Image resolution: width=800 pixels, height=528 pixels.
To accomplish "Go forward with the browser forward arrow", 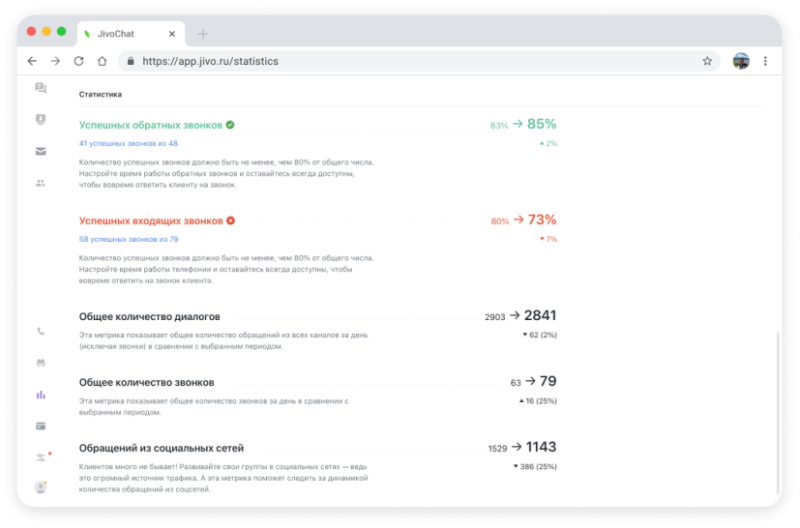I will (x=55, y=61).
